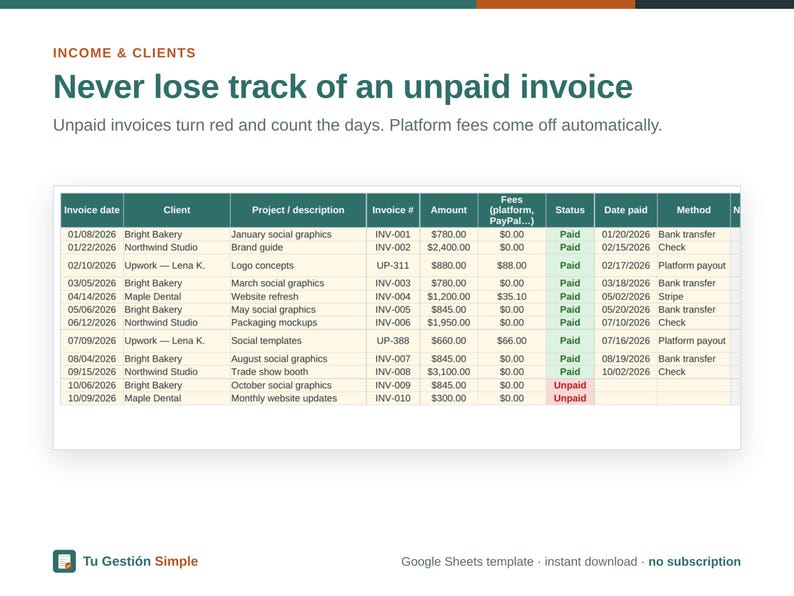Click the $1,200.00 amount cell
The image size is (794, 596).
click(x=449, y=297)
